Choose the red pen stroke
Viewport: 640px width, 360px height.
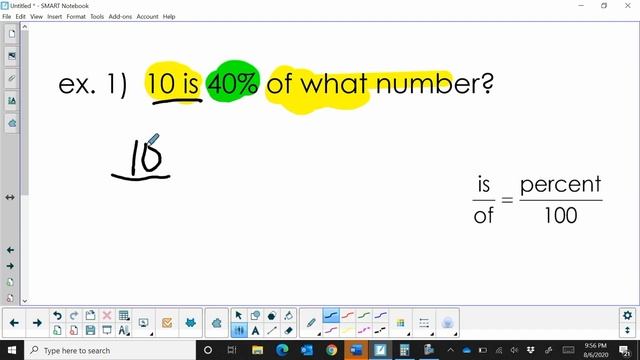tap(348, 316)
